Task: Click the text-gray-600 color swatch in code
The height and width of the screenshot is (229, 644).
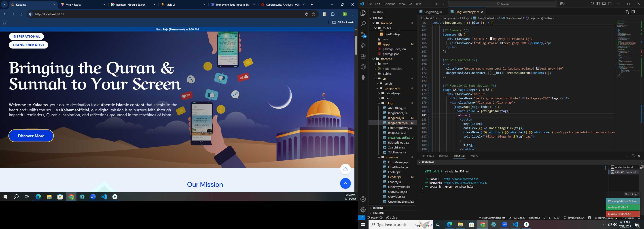Action: 501,43
